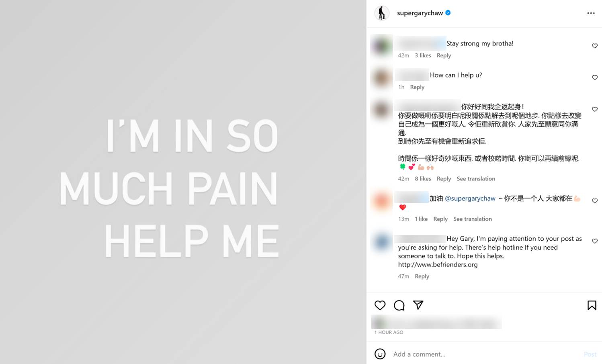Share the post via the paper plane icon

tap(418, 305)
